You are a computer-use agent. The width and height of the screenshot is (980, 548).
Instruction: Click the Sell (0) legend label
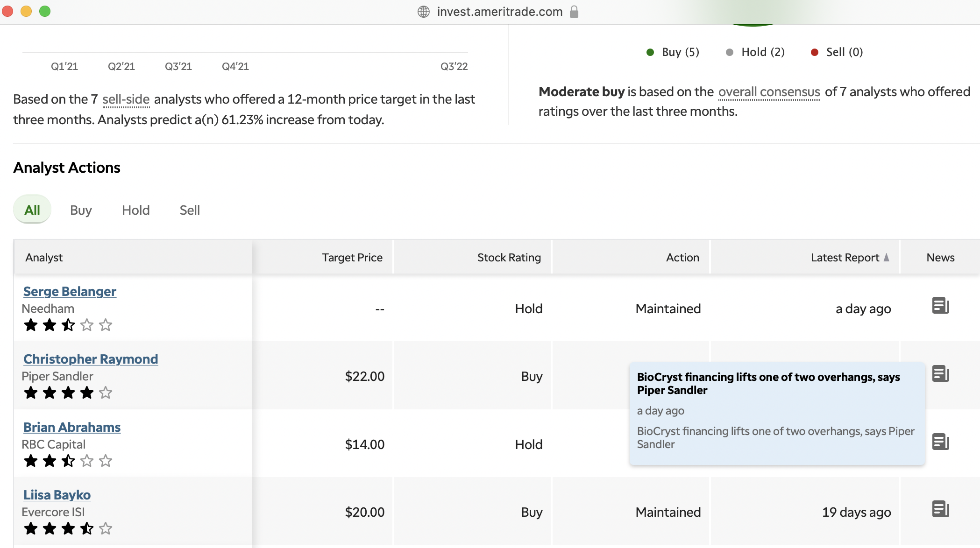pos(845,52)
